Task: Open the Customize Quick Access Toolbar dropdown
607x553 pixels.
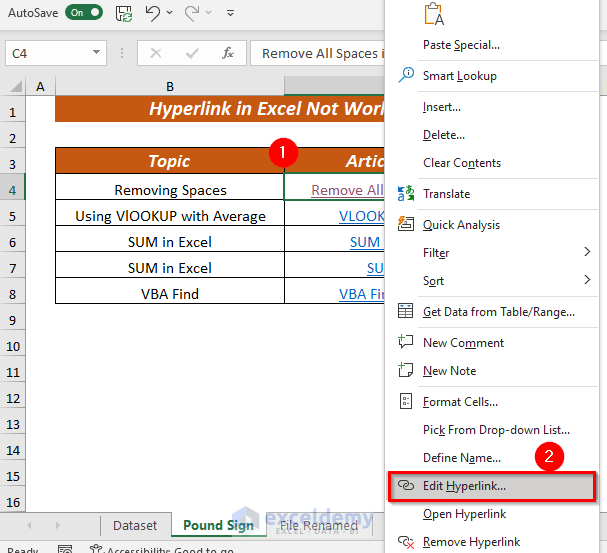Action: 231,14
